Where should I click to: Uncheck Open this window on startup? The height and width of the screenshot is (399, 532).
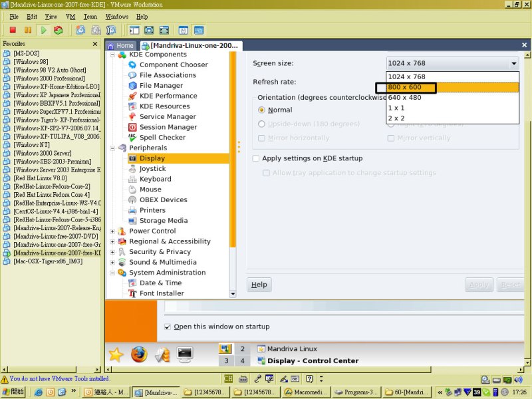(x=168, y=327)
